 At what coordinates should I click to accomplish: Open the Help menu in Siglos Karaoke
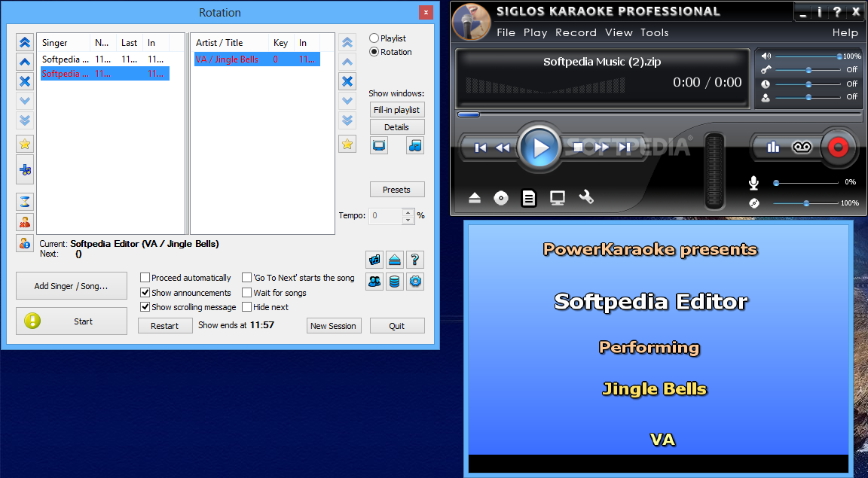[845, 32]
